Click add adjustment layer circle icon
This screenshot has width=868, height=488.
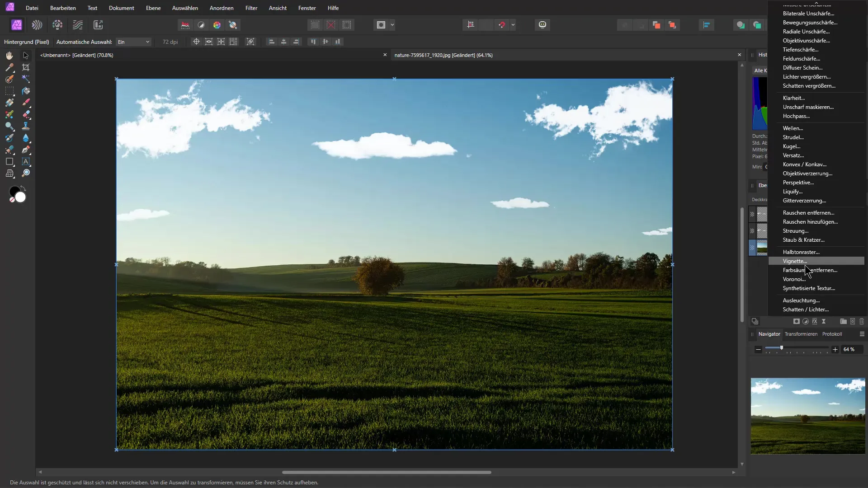tap(806, 321)
